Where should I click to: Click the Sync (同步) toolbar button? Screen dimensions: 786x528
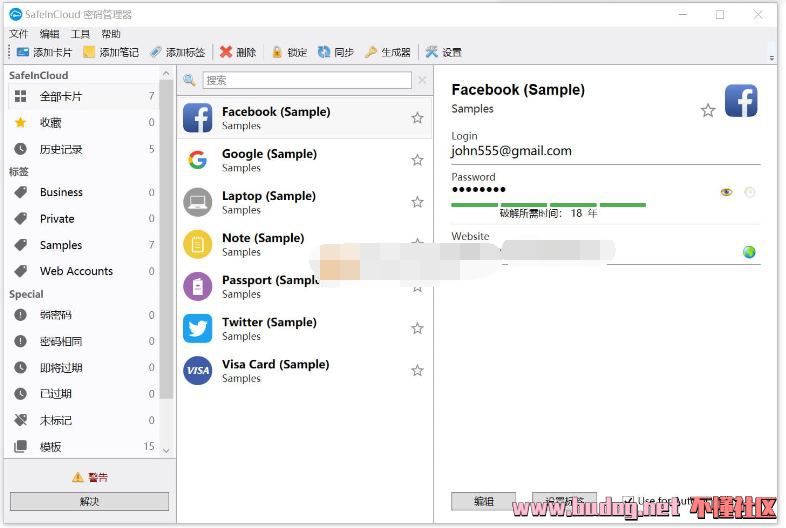[336, 52]
